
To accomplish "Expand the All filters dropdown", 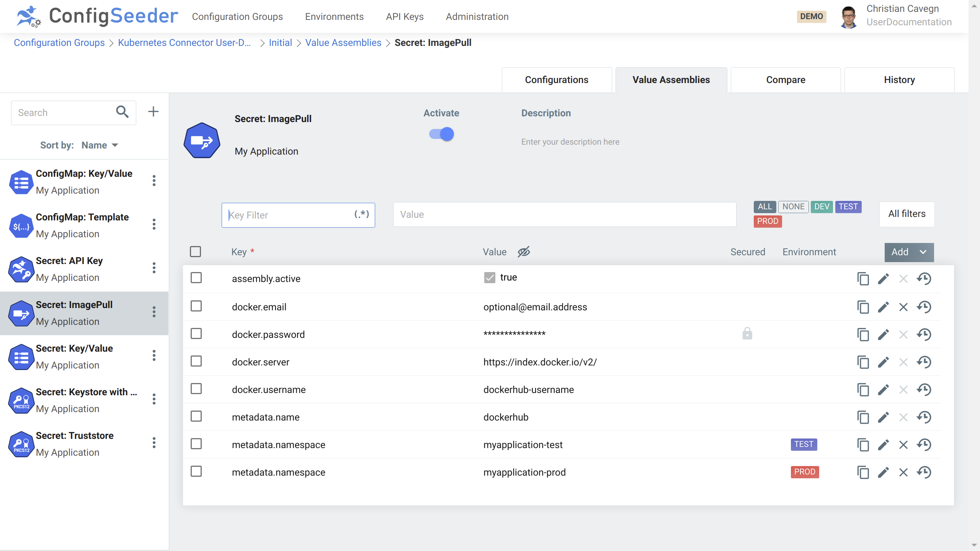I will (x=906, y=213).
